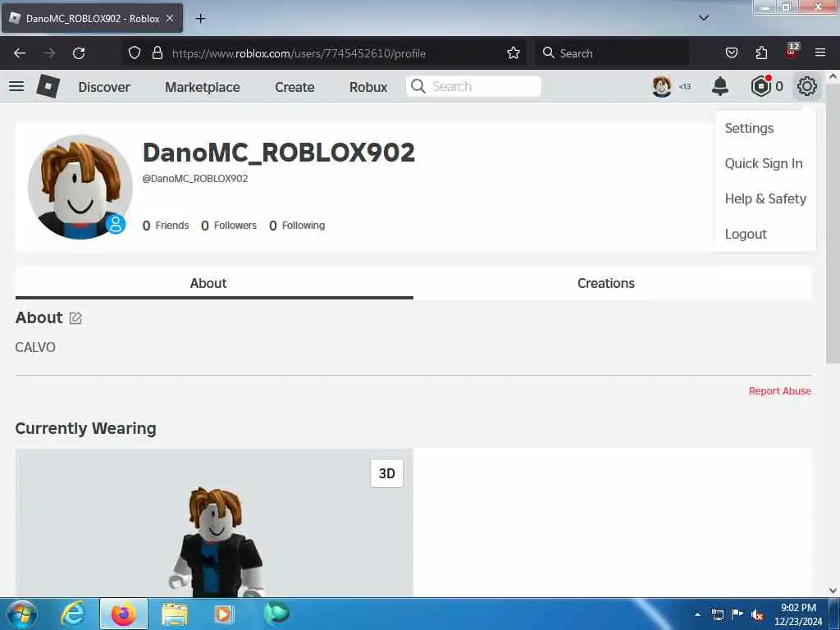Open the Robux balance icon
The width and height of the screenshot is (840, 630).
click(760, 86)
